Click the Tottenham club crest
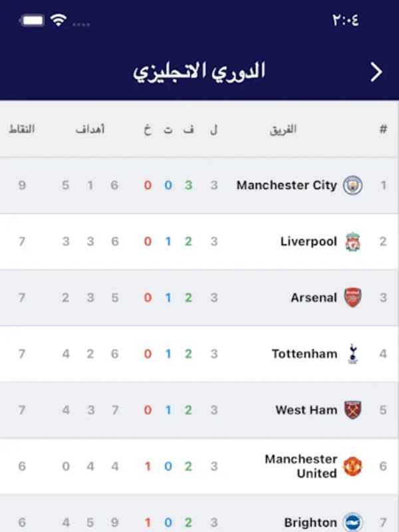Image resolution: width=399 pixels, height=532 pixels. click(x=352, y=354)
